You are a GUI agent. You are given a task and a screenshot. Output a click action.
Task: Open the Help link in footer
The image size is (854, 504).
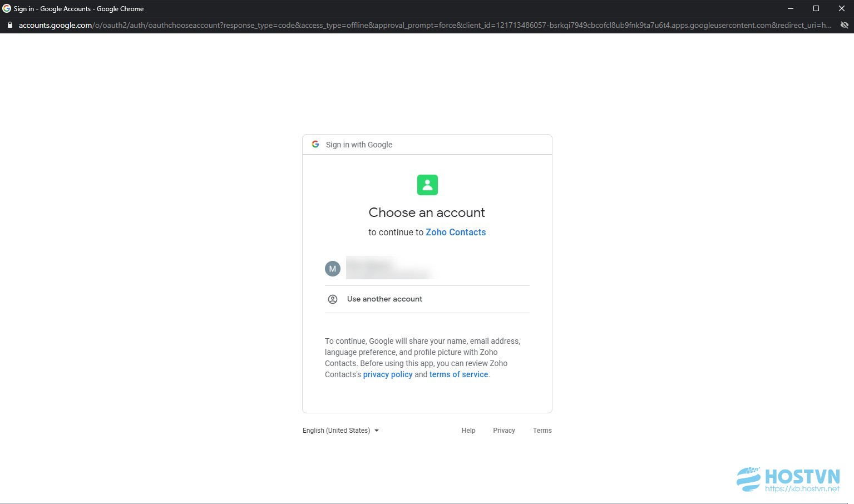click(468, 431)
